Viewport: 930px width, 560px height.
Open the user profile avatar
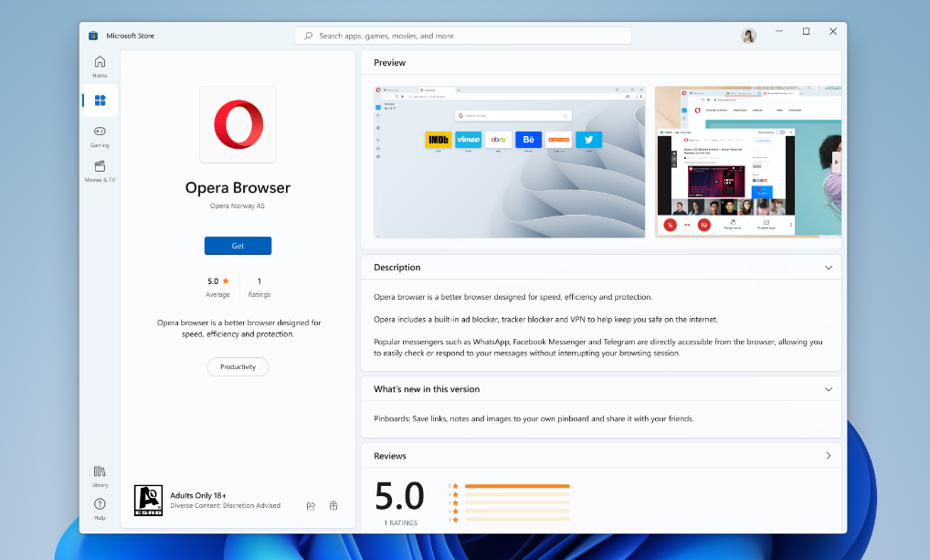(748, 36)
